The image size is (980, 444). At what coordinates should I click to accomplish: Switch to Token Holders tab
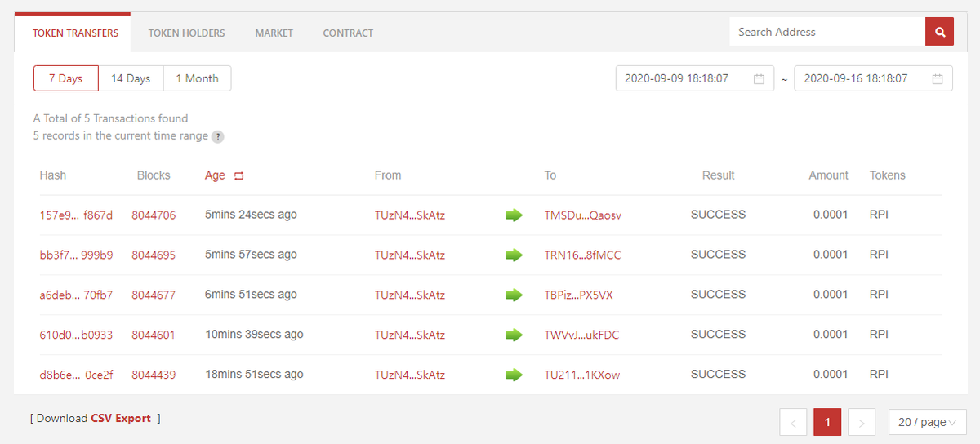tap(186, 33)
